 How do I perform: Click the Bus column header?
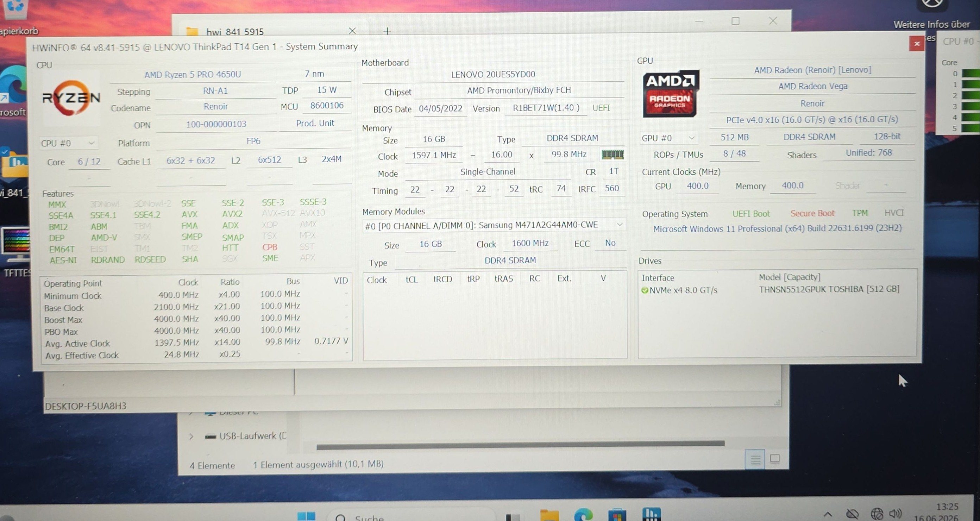tap(293, 281)
